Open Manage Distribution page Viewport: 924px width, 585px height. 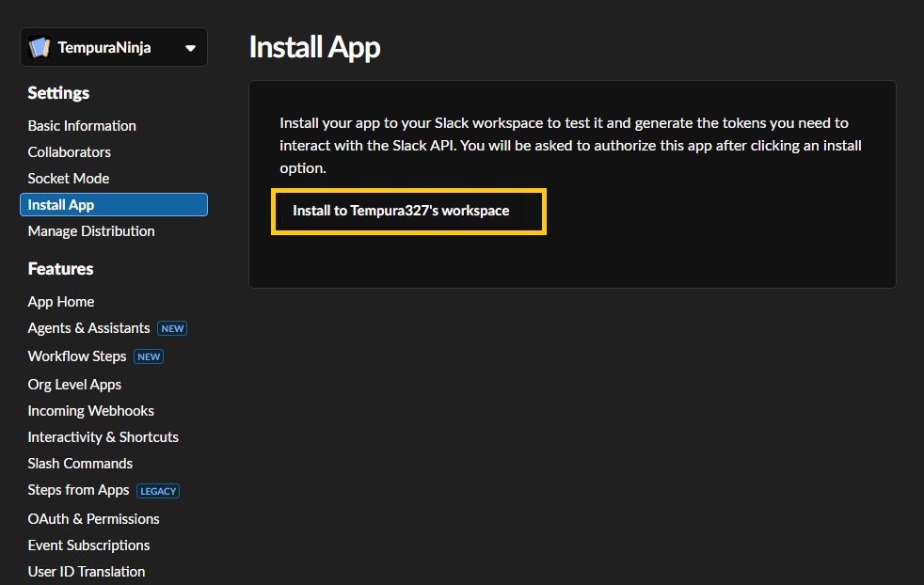point(90,231)
